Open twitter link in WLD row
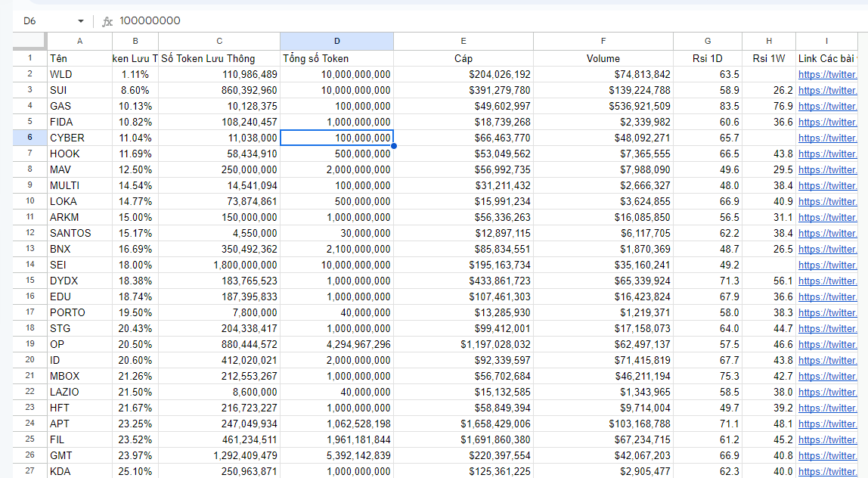Image resolution: width=868 pixels, height=478 pixels. click(x=827, y=74)
